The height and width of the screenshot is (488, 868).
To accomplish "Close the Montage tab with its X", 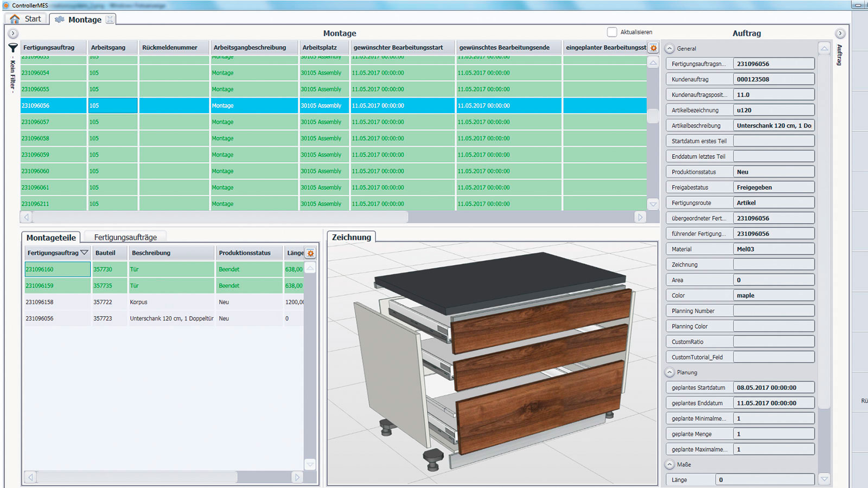I will (x=110, y=20).
